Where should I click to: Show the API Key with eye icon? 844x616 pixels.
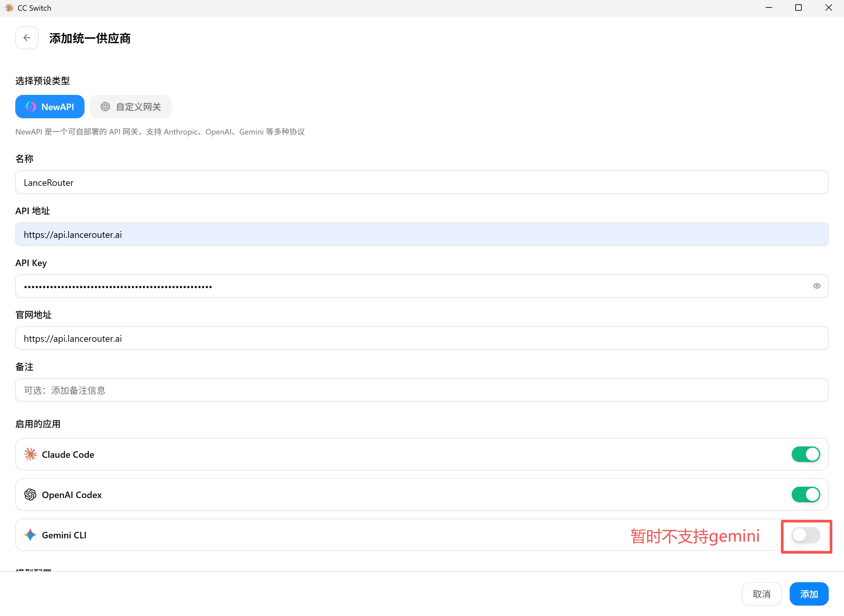tap(817, 286)
